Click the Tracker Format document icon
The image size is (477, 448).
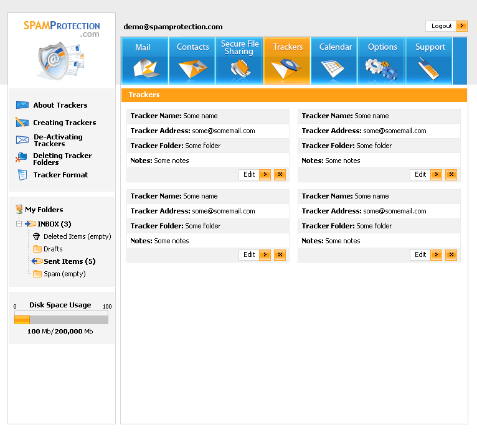pyautogui.click(x=22, y=175)
